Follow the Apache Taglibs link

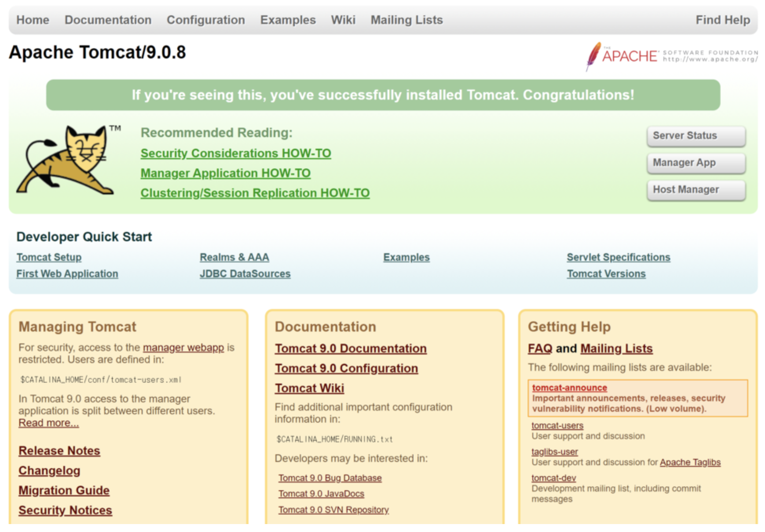690,462
